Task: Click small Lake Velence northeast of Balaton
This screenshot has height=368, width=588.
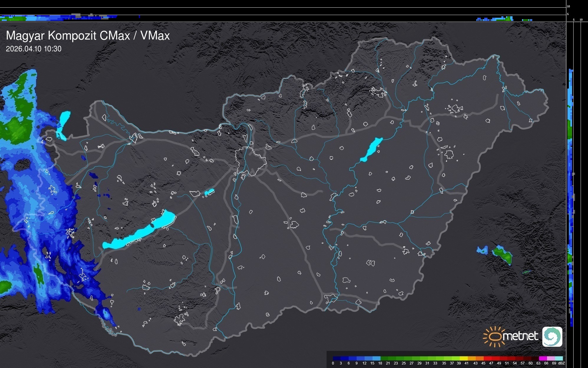Action: point(209,192)
